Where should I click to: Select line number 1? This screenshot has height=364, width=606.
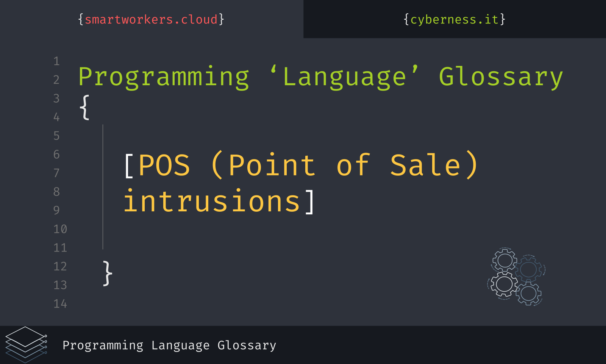(x=56, y=61)
